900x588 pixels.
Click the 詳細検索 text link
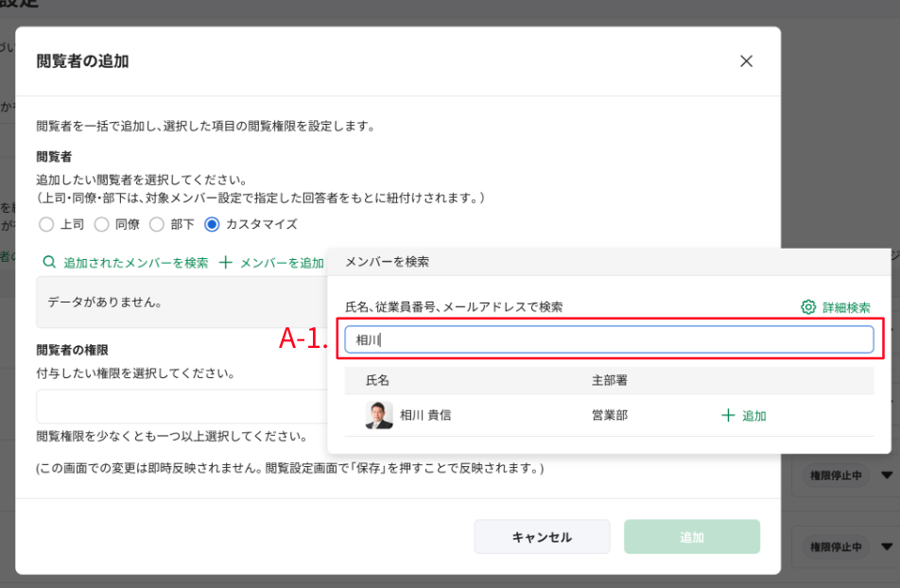click(847, 308)
